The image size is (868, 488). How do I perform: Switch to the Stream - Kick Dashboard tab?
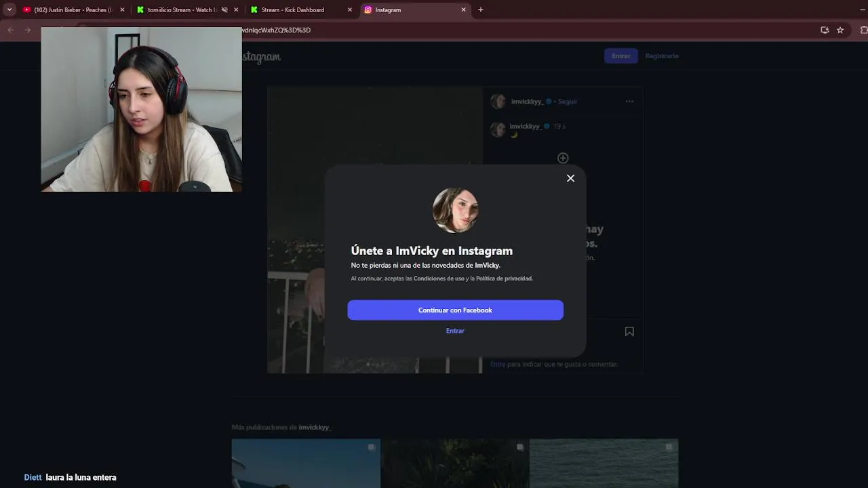[293, 9]
